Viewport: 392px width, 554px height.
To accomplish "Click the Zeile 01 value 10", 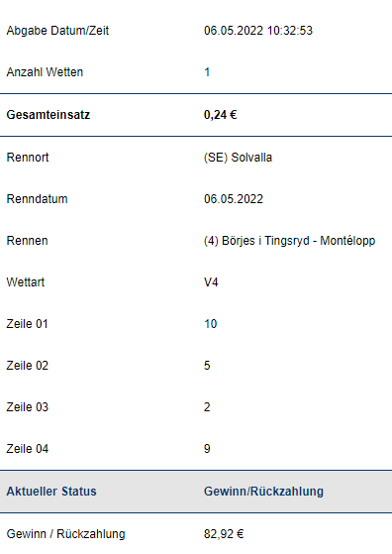I will [210, 324].
